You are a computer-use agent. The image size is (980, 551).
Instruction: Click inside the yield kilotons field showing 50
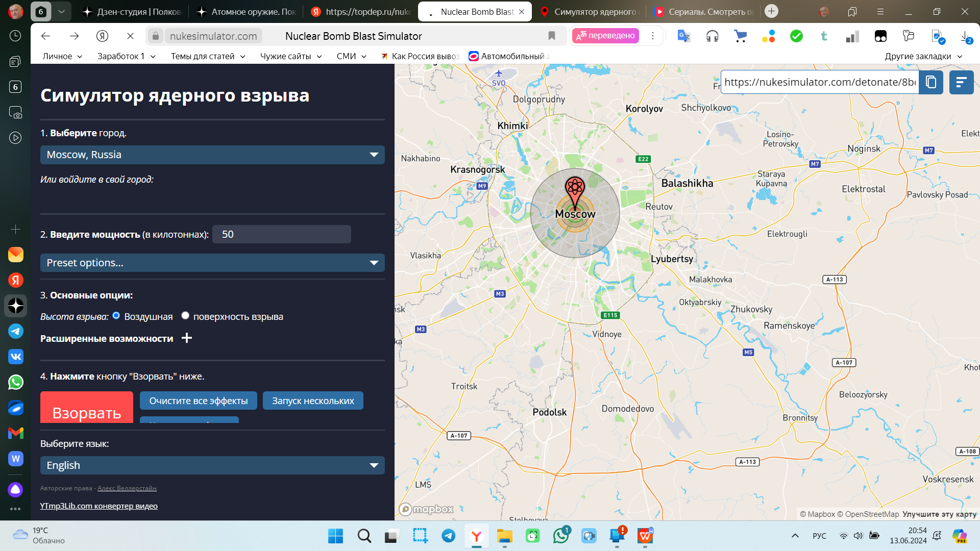point(281,234)
